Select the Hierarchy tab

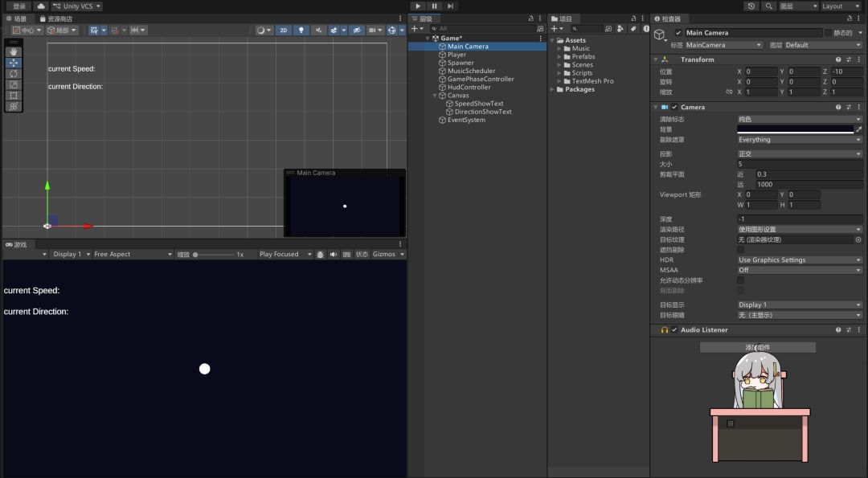tap(422, 18)
